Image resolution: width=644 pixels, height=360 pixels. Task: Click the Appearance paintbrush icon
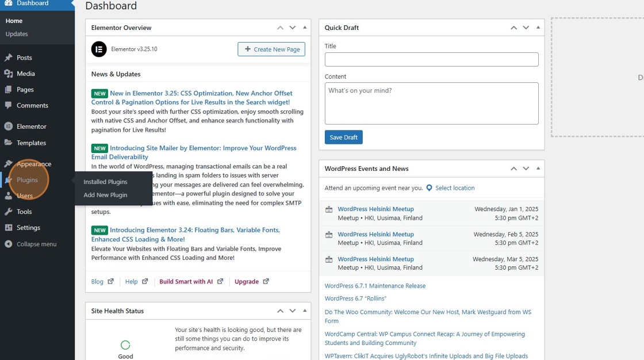pyautogui.click(x=8, y=163)
